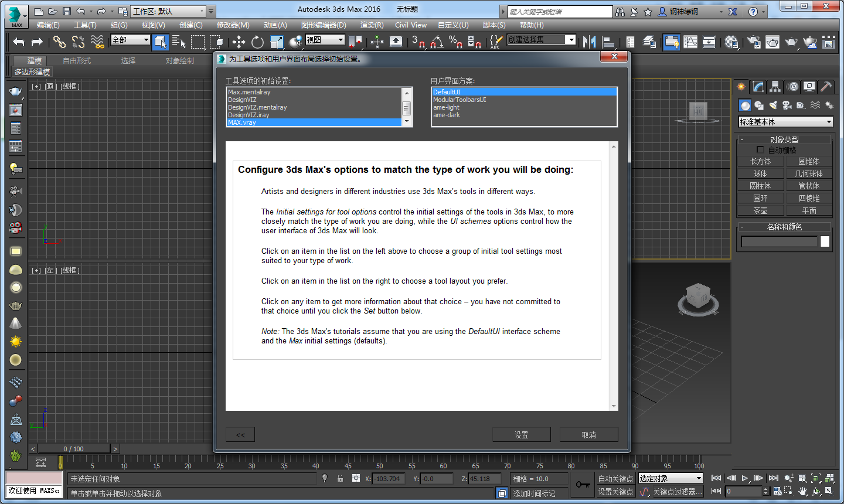Collapse the 对象类型 rollout
844x504 pixels.
pyautogui.click(x=784, y=139)
